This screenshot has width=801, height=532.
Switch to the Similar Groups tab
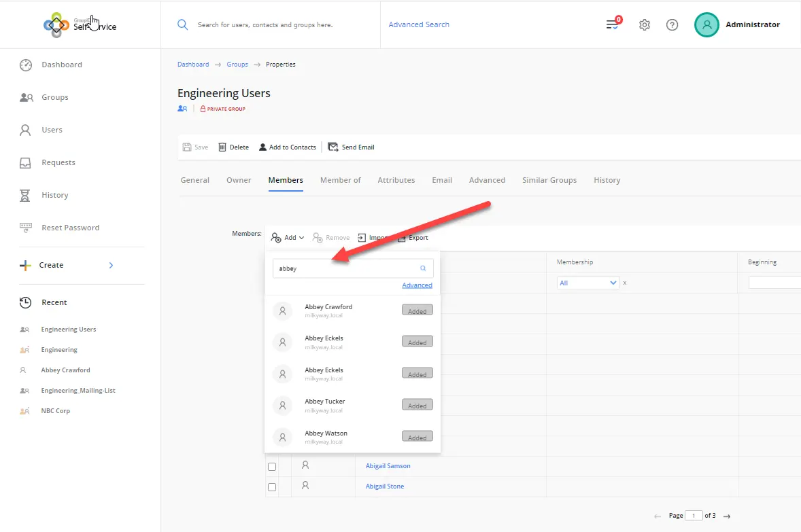point(549,180)
